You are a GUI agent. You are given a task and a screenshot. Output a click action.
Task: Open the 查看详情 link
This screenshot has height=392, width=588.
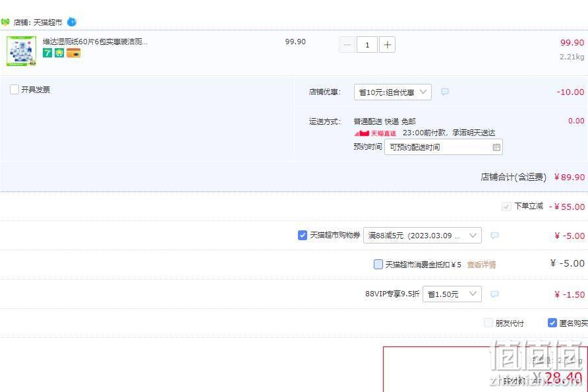click(x=481, y=265)
